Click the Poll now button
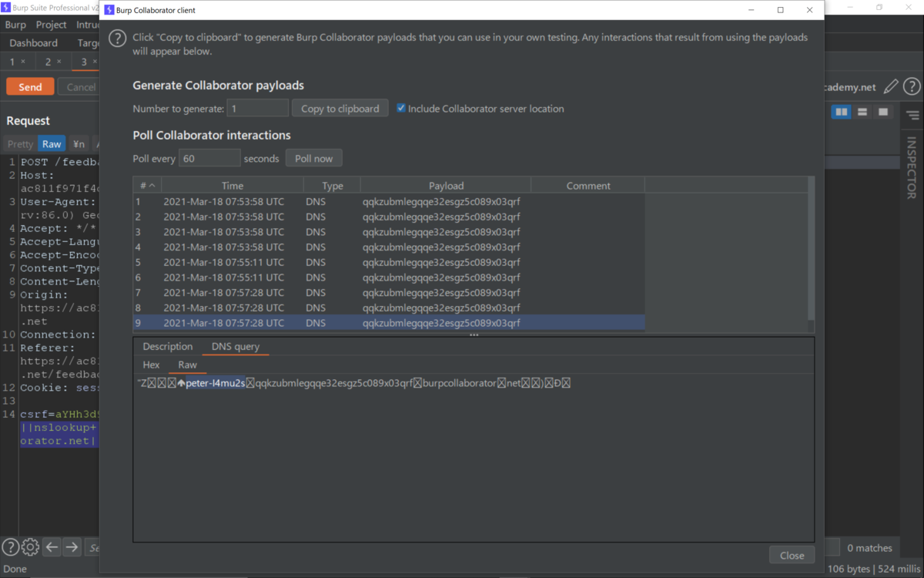924x578 pixels. pyautogui.click(x=314, y=158)
